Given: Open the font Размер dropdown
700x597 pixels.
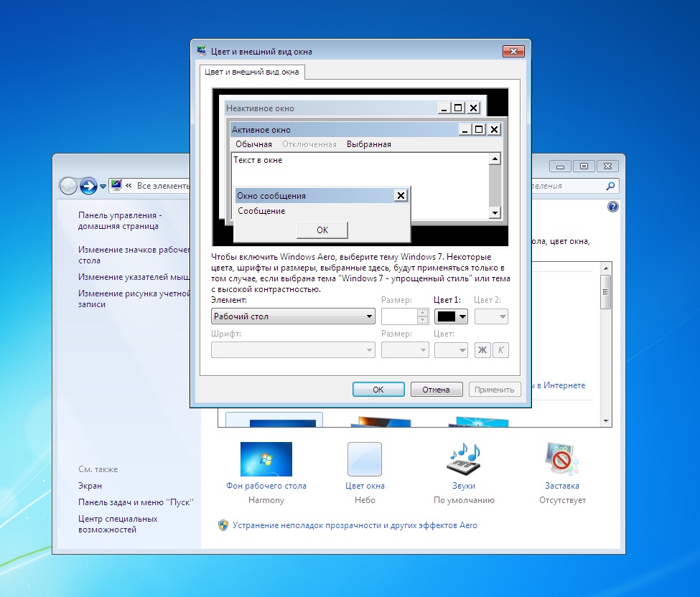Looking at the screenshot, I should [405, 350].
